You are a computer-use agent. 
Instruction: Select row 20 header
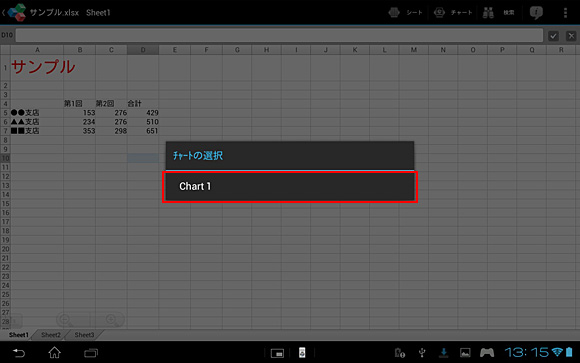pyautogui.click(x=5, y=249)
